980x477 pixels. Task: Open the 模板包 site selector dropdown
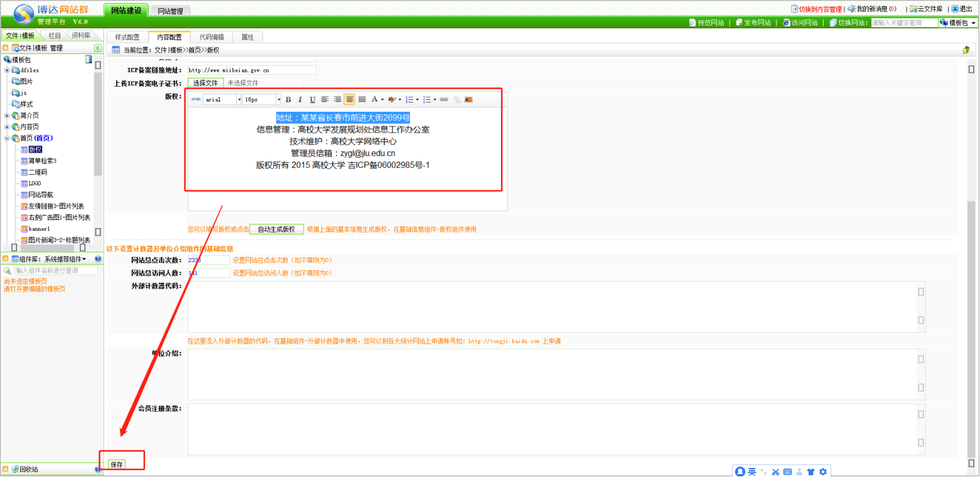[x=958, y=23]
